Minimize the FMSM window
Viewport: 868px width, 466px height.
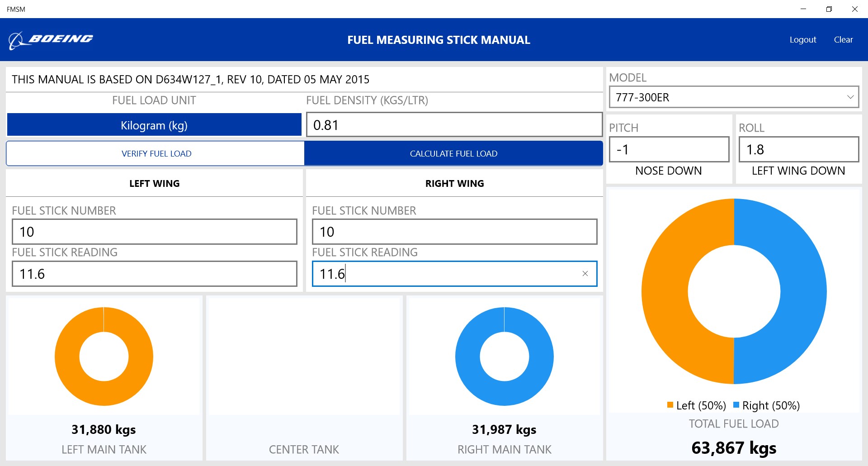pos(803,9)
